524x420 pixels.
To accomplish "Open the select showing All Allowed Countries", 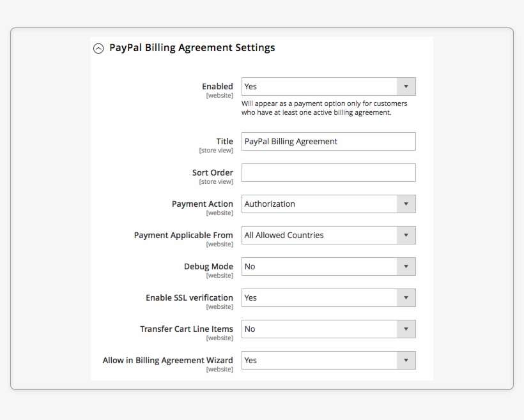I will pos(320,236).
